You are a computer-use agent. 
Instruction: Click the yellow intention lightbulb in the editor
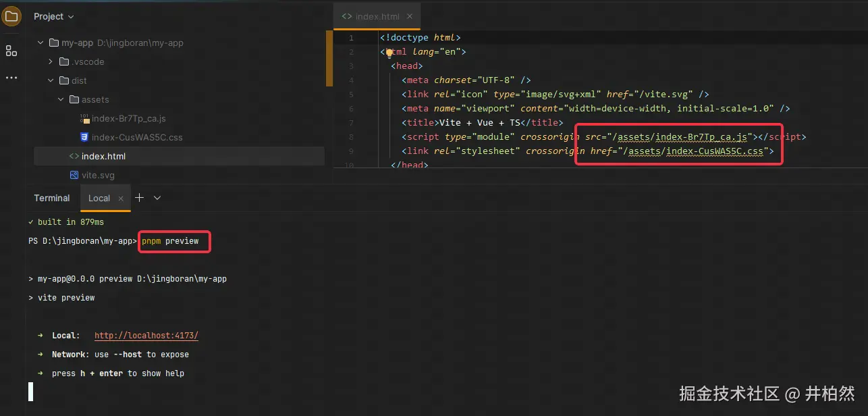(389, 52)
